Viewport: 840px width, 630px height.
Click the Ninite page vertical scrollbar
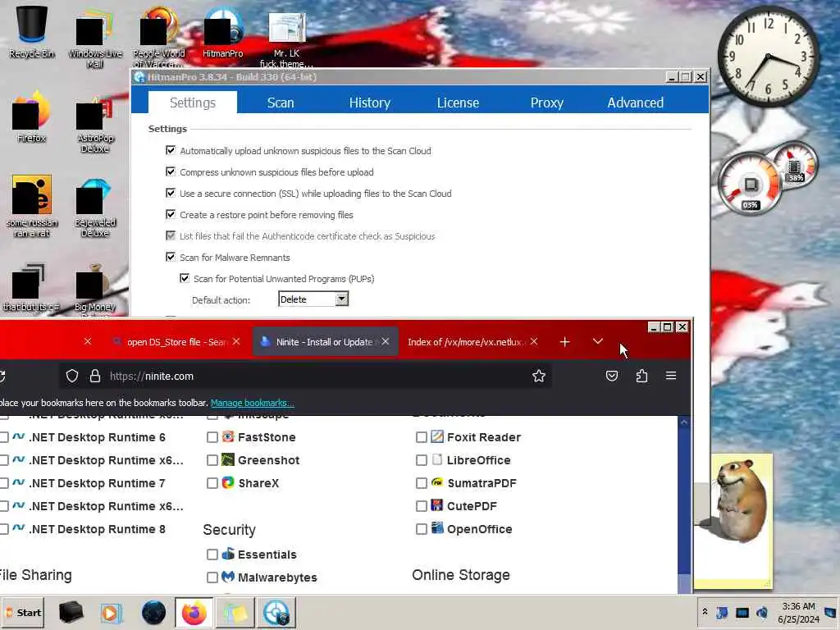click(x=683, y=504)
